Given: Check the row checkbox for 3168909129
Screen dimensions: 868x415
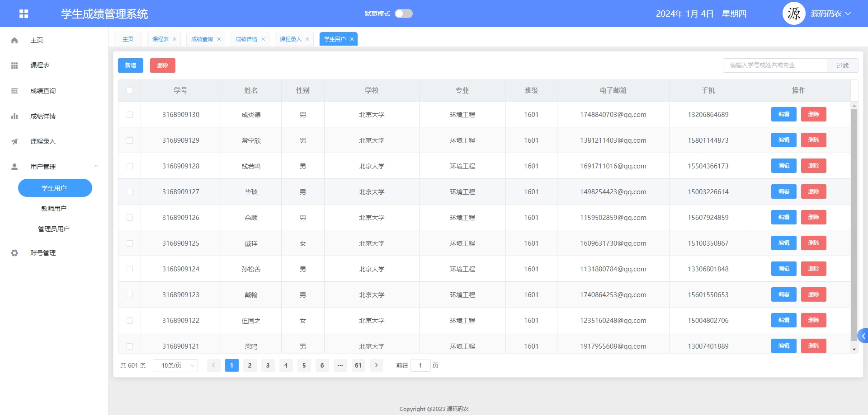Looking at the screenshot, I should point(130,140).
